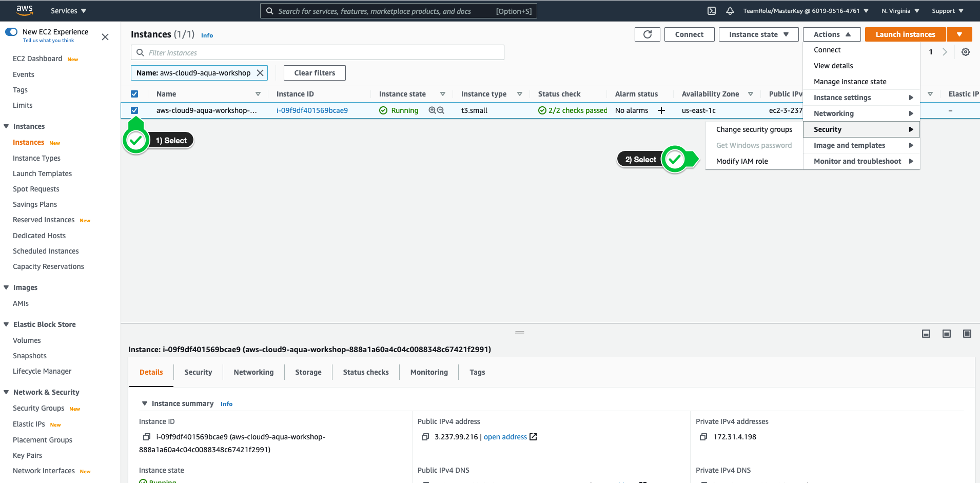Uncheck the aws-cloud9-aqua-workshop instance row checkbox
This screenshot has width=980, height=483.
[134, 110]
